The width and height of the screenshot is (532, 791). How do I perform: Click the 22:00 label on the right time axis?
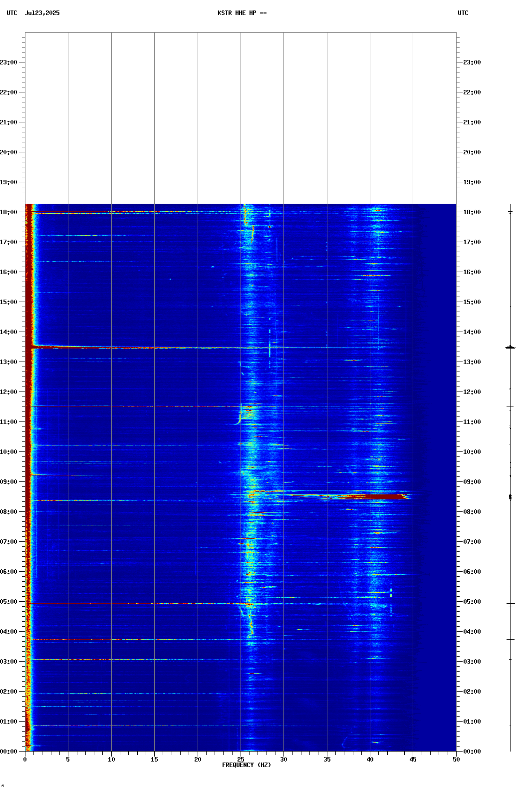pos(472,92)
